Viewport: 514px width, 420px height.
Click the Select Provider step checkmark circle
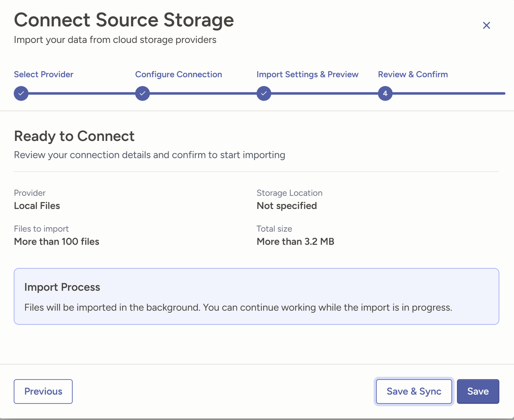click(x=21, y=94)
